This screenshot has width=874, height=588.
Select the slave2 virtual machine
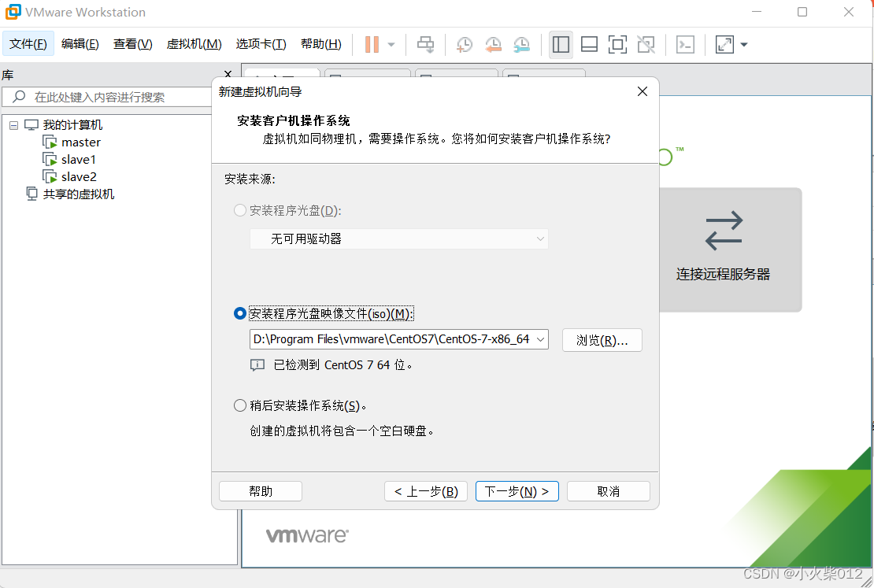click(79, 177)
